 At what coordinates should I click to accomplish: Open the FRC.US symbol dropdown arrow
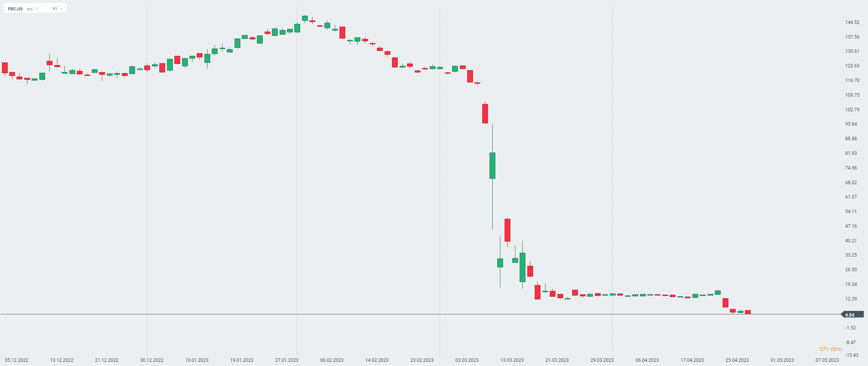(x=37, y=8)
